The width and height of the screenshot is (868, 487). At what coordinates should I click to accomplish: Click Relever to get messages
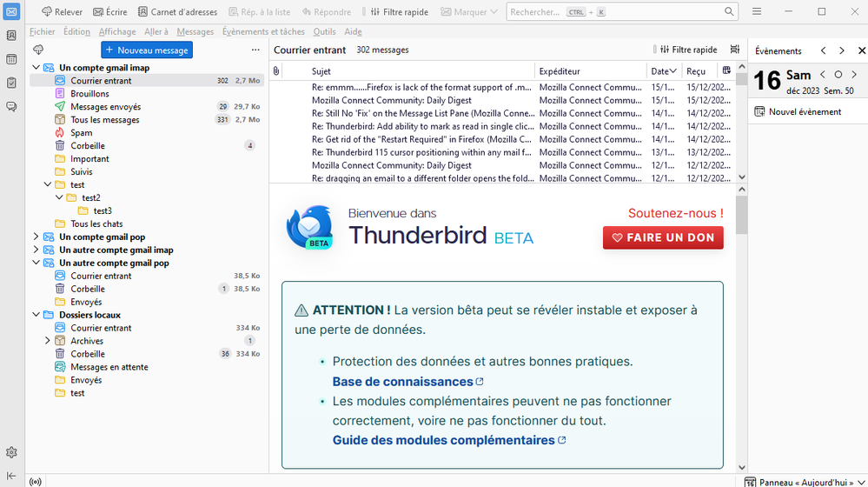click(62, 11)
